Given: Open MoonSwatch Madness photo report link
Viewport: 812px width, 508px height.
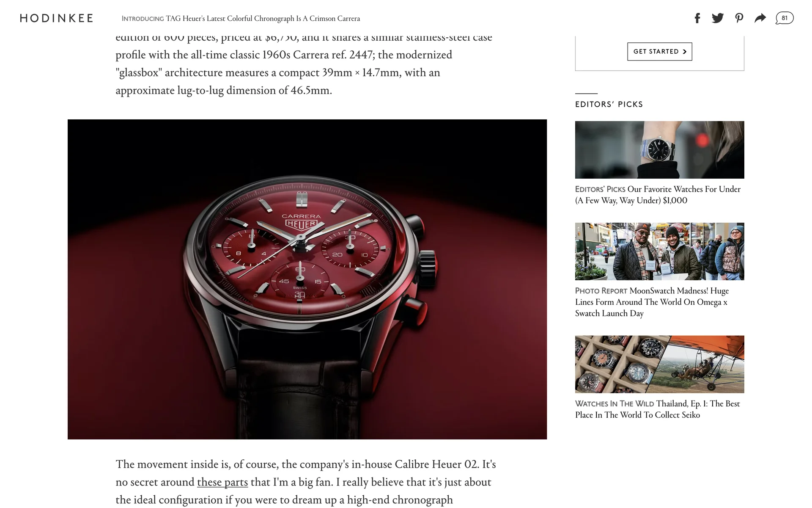Looking at the screenshot, I should coord(652,302).
